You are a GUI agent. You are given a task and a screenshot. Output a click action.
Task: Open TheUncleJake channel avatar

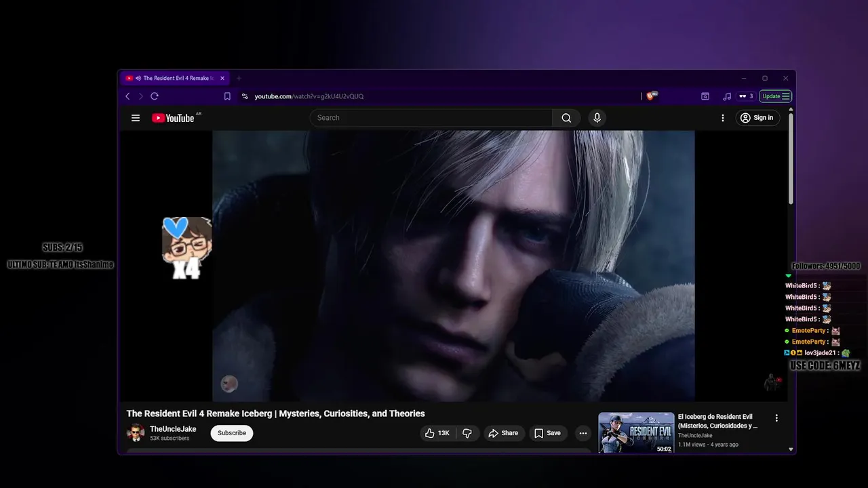[x=136, y=433]
